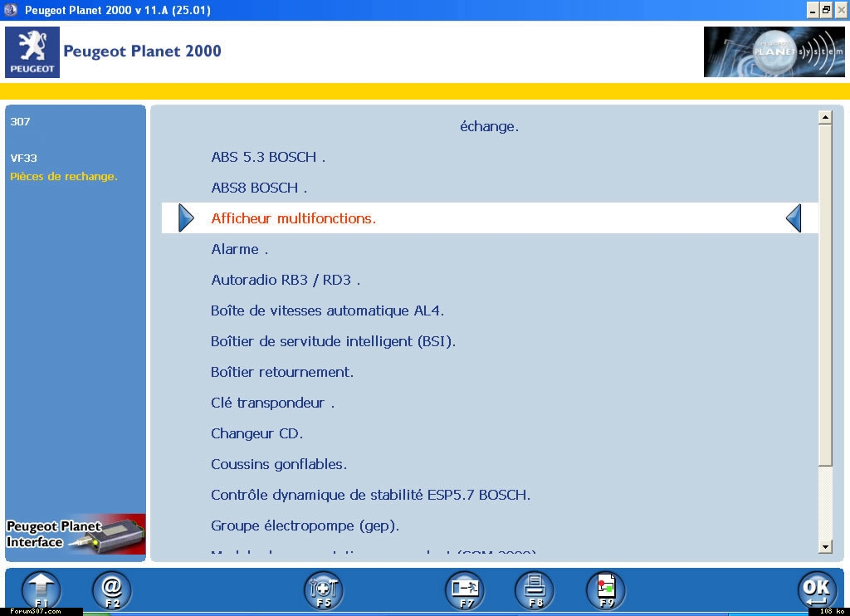Click the F7 transfer icon

(465, 590)
